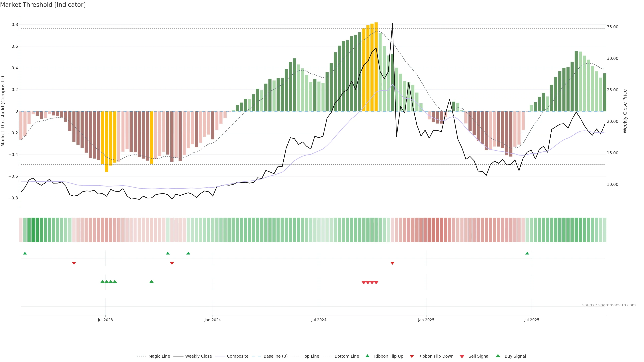Click the Weekly Close Price axis title
Viewport: 644px width, 362px height.
pyautogui.click(x=625, y=111)
